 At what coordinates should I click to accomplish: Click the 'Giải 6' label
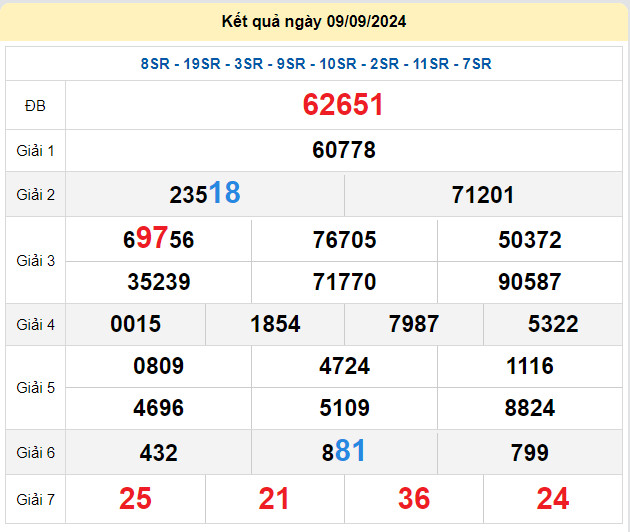pos(35,453)
